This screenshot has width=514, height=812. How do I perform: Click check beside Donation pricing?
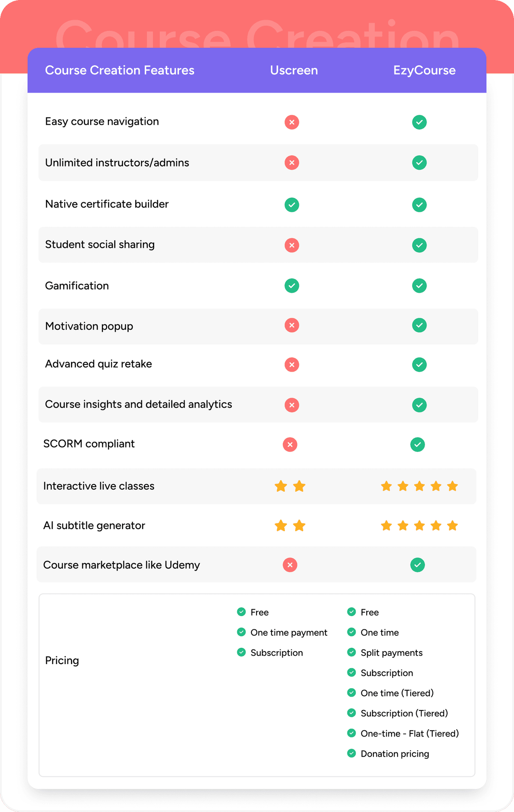pos(352,753)
